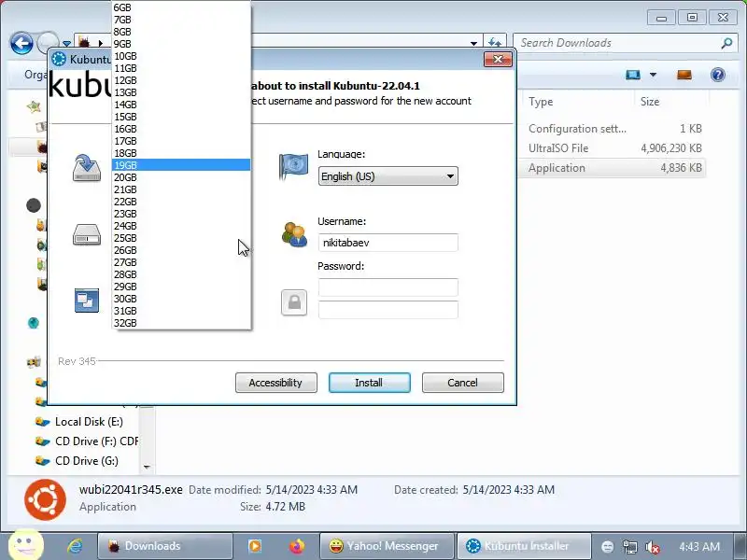Choose 20GB from the dropdown list
747x560 pixels.
(x=181, y=177)
